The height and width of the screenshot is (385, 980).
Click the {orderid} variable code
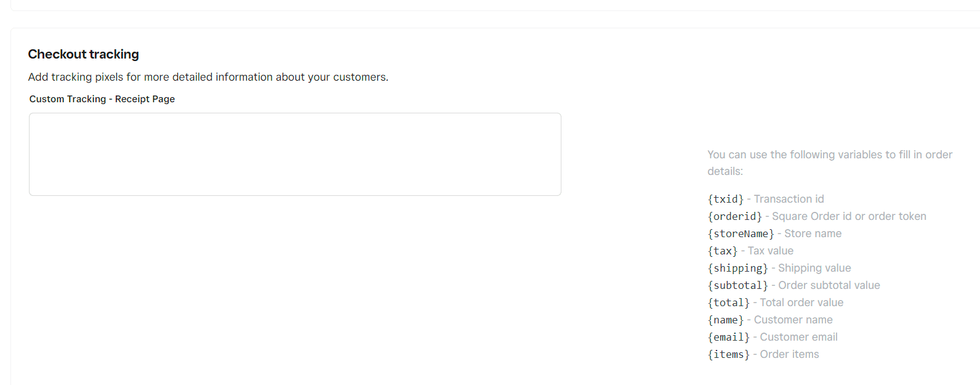[x=734, y=216]
